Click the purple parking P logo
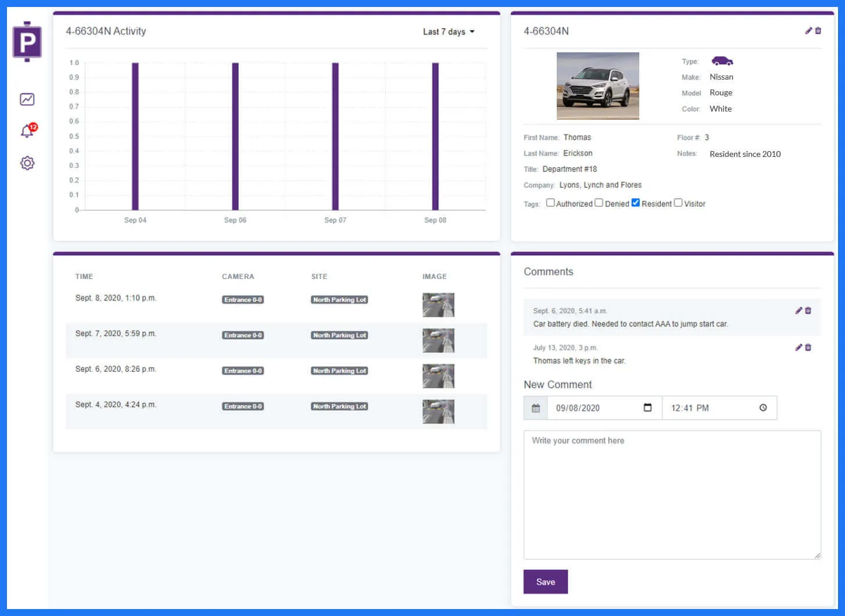This screenshot has height=616, width=845. [x=27, y=41]
